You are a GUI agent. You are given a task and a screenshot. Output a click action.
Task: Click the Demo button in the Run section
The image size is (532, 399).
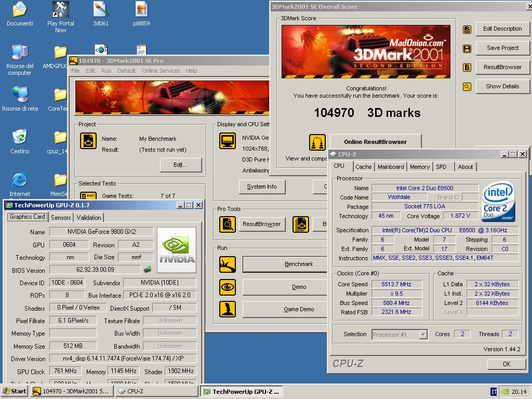[285, 287]
